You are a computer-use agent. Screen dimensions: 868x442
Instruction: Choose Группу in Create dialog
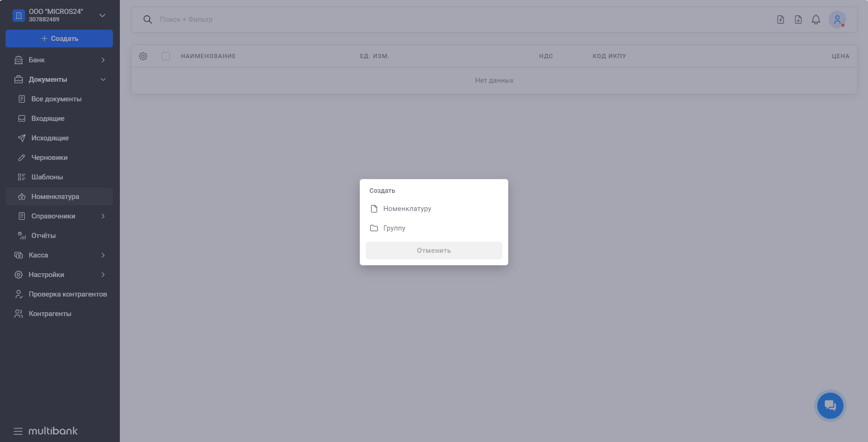(x=394, y=228)
